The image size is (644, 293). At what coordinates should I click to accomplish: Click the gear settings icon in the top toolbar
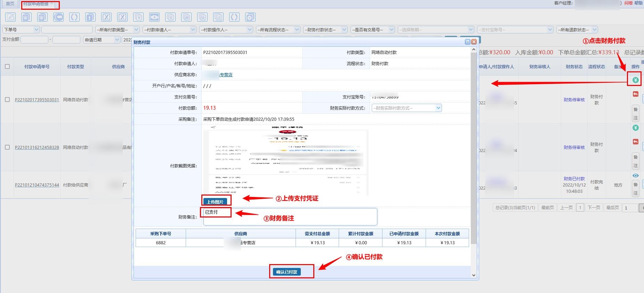pos(250,17)
